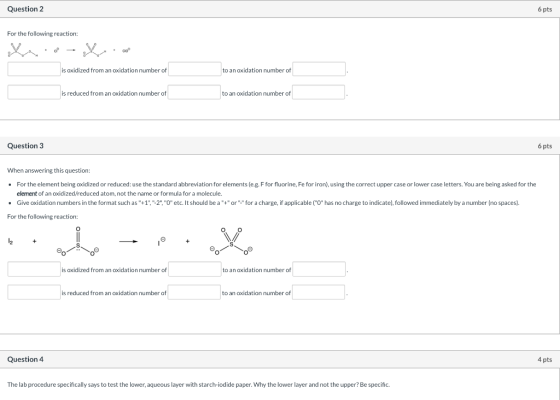Click the Question 2 reaction structure image
Image resolution: width=560 pixels, height=400 pixels.
tap(69, 50)
